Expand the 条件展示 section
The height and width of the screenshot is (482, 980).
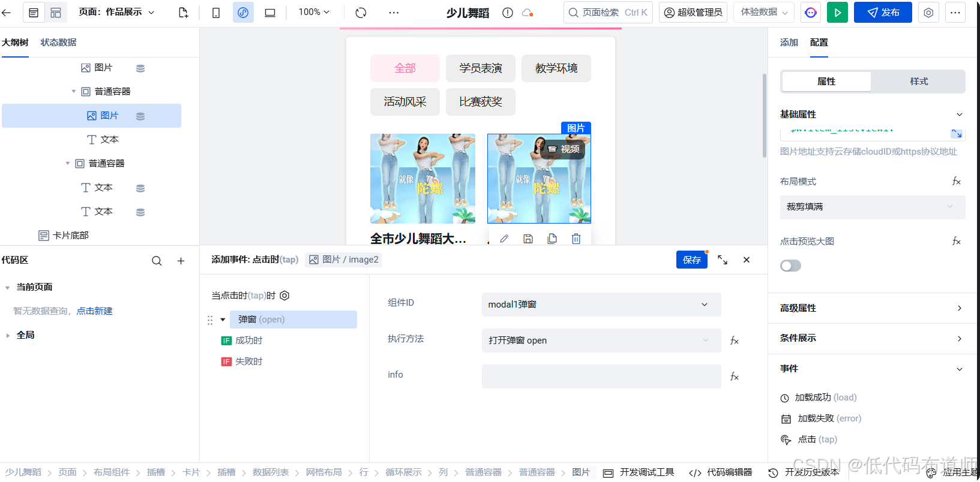pos(959,338)
